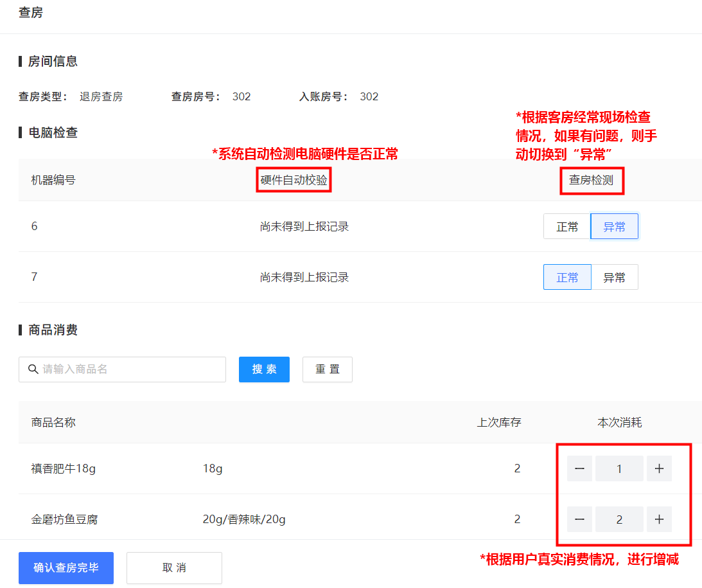Increase 禛香肥牛18g consumption with plus button
702x588 pixels.
coord(659,468)
